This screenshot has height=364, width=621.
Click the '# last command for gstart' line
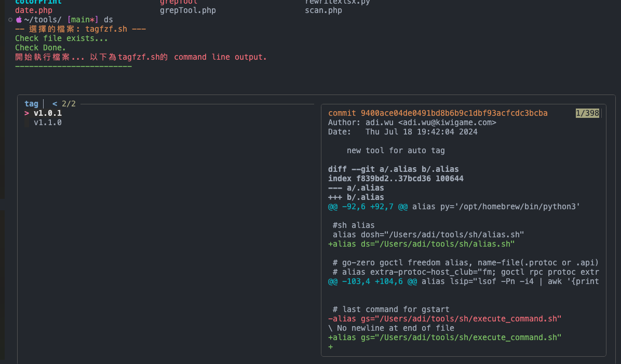pos(391,309)
